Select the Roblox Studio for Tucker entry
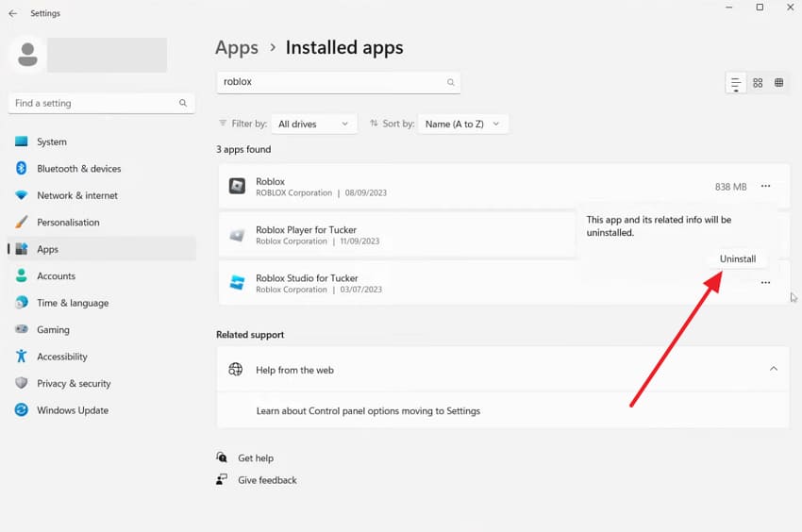 504,283
